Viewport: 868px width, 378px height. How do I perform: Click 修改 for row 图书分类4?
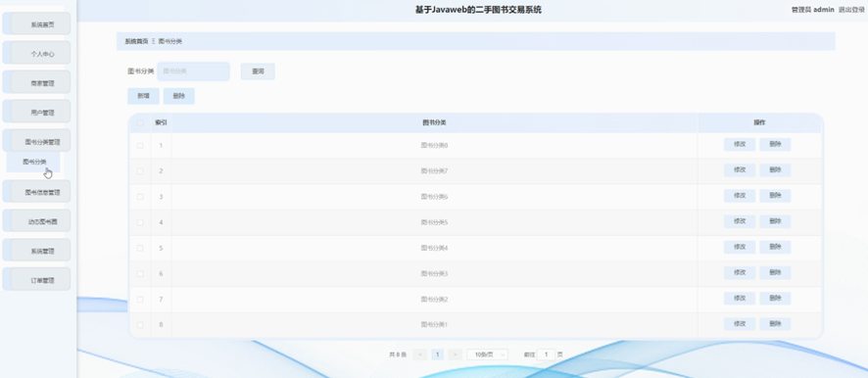(740, 248)
